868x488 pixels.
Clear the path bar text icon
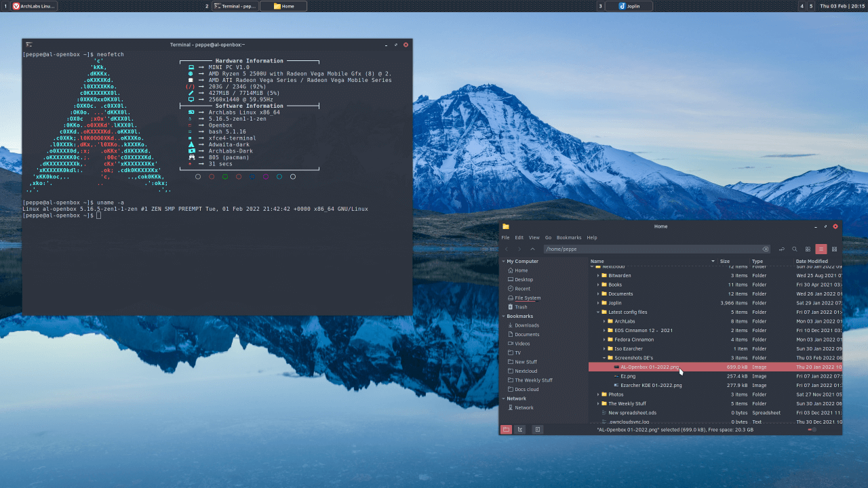(x=766, y=249)
